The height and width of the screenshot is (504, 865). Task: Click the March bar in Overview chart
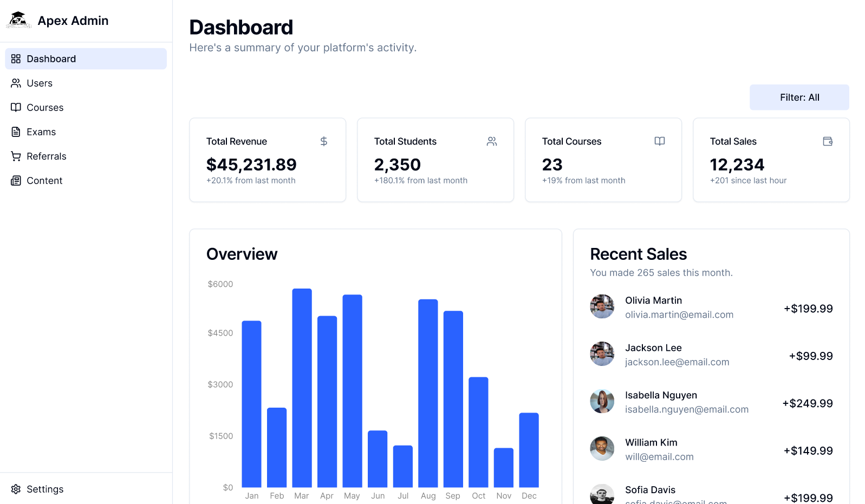tap(302, 388)
